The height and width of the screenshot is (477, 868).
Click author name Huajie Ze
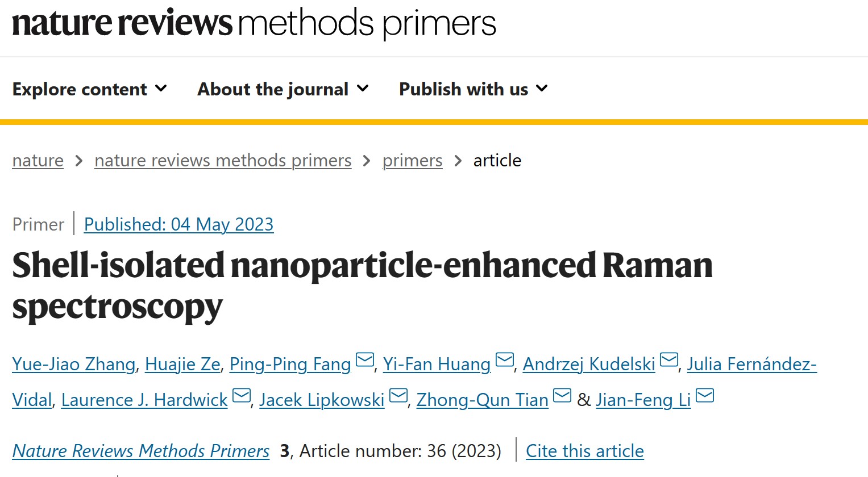pyautogui.click(x=182, y=364)
